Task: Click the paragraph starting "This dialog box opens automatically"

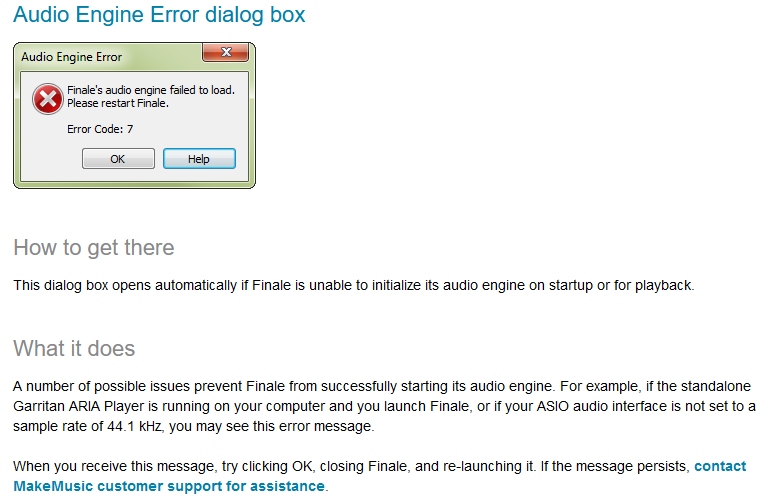Action: coord(353,286)
